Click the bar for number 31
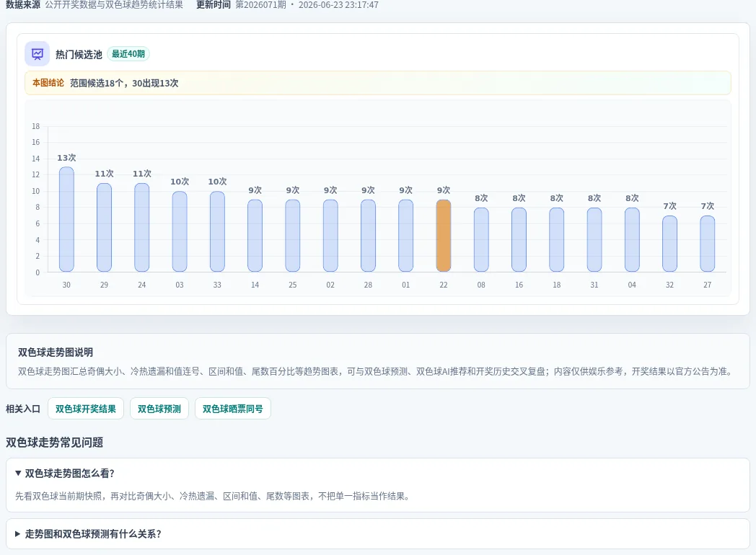The height and width of the screenshot is (555, 756). pyautogui.click(x=594, y=240)
